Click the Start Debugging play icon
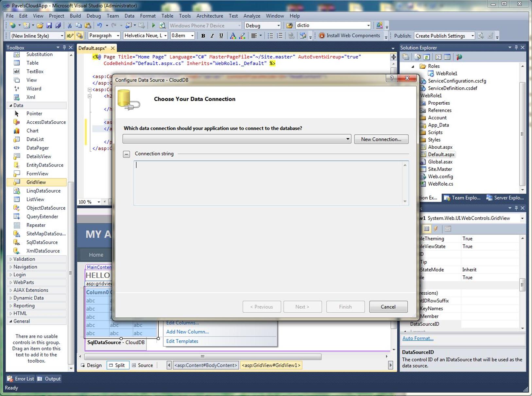The image size is (532, 396). 153,26
